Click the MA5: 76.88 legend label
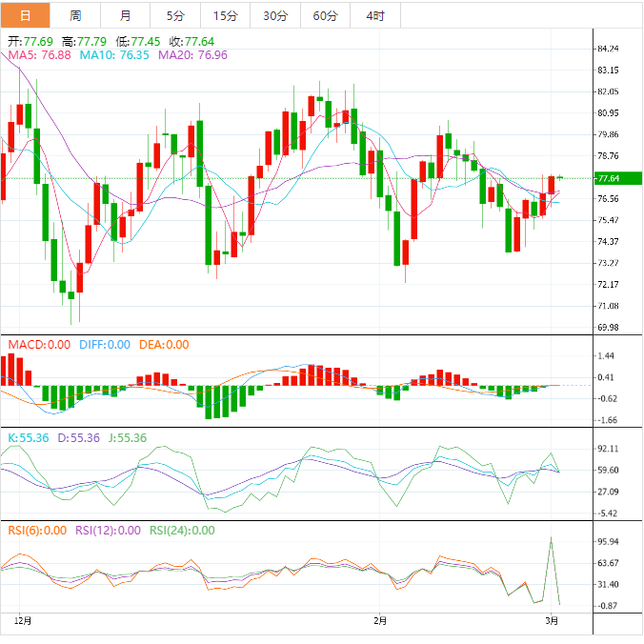644x644 pixels. click(x=39, y=56)
